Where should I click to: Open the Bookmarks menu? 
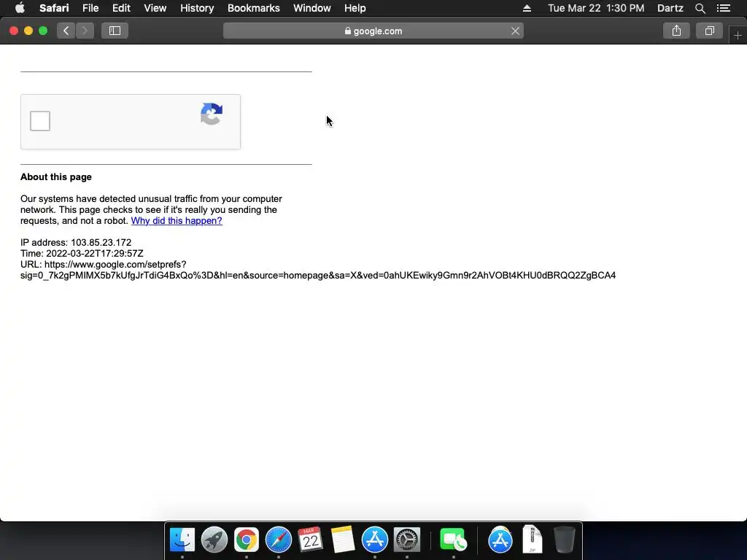[x=253, y=8]
